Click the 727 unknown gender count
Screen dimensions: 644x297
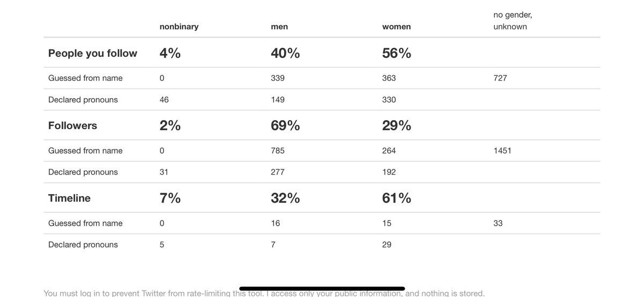(x=500, y=78)
